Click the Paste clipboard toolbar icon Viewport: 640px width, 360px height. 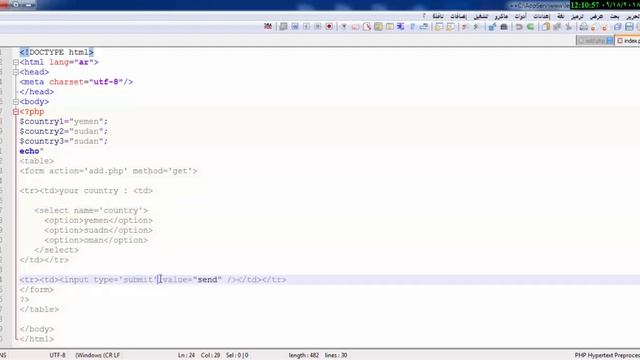click(x=546, y=27)
